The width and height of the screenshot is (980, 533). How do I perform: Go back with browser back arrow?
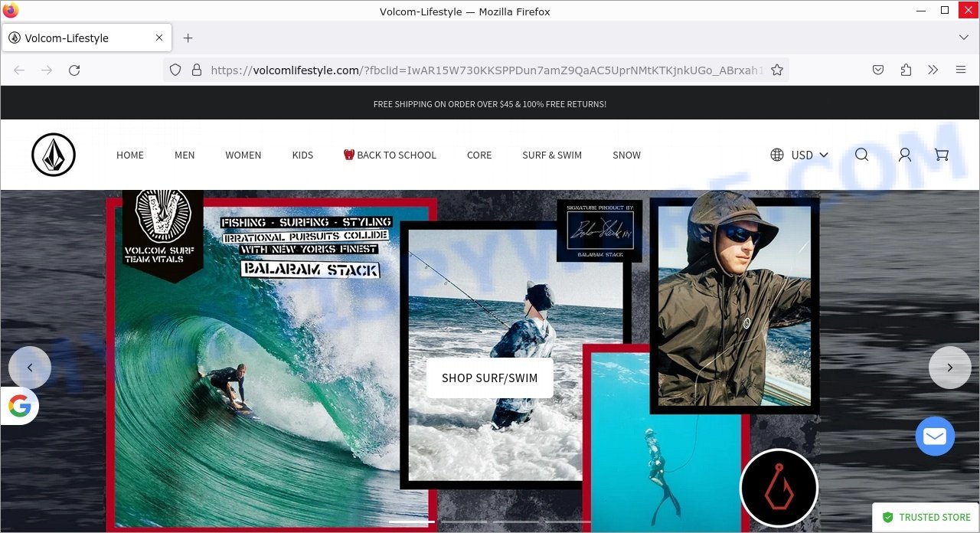(19, 70)
